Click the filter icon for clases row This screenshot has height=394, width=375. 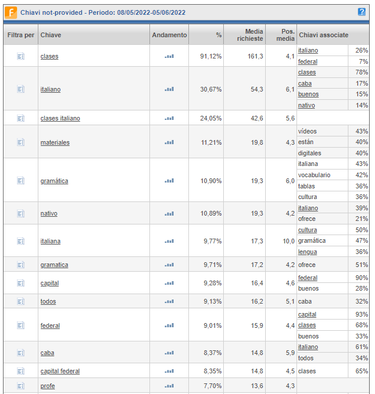pyautogui.click(x=21, y=56)
